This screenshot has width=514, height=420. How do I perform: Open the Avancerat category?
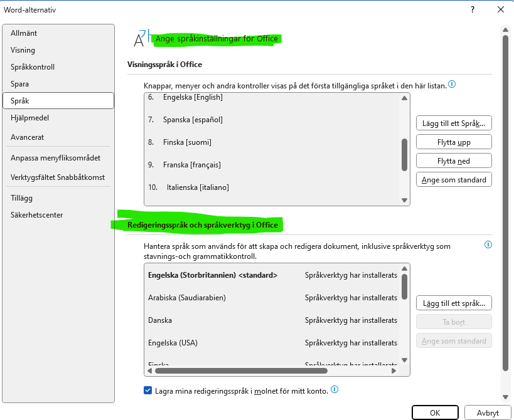[58, 137]
